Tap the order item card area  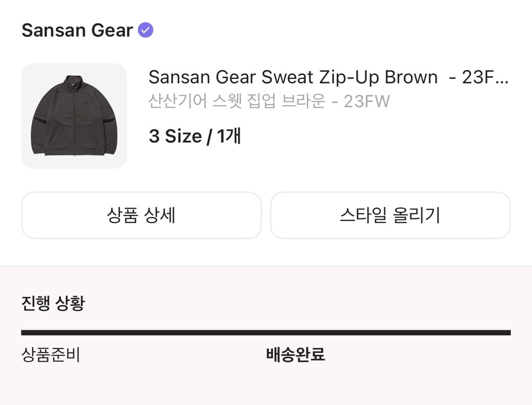[266, 115]
